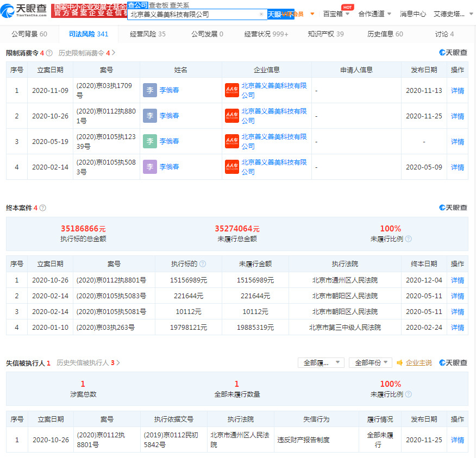The height and width of the screenshot is (458, 476).
Task: Click the promotional banner at the top
Action: 89,11
